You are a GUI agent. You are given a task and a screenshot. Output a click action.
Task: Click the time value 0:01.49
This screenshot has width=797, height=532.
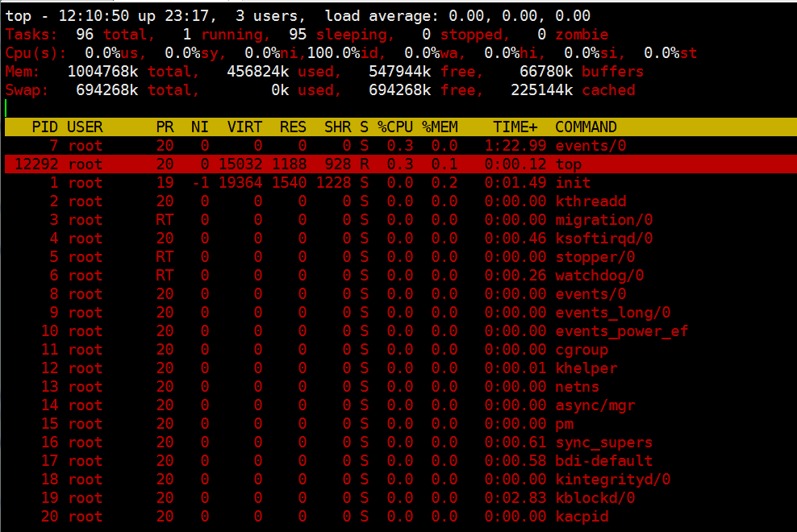[515, 183]
